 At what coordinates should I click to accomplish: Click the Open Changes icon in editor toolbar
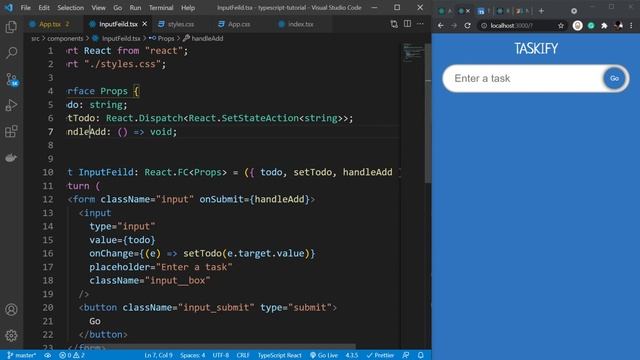point(394,24)
